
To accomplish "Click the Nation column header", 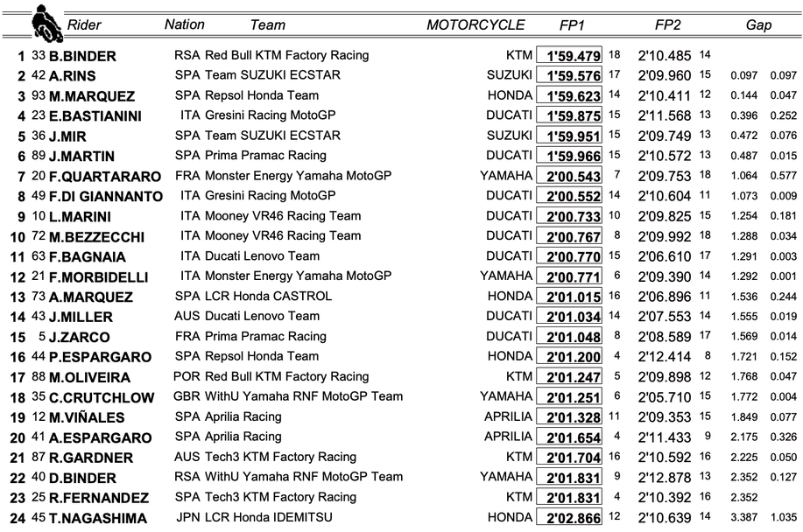I will tap(184, 24).
